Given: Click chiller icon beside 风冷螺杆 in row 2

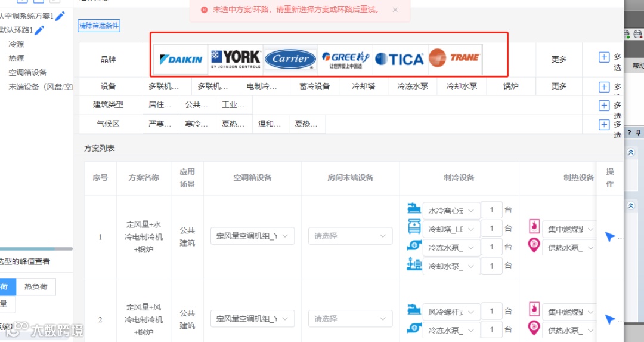Looking at the screenshot, I should tap(414, 309).
